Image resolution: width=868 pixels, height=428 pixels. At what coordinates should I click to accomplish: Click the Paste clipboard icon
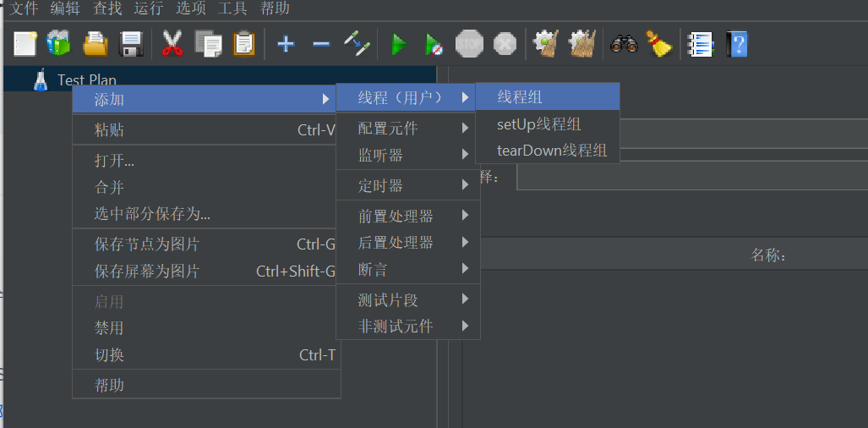[243, 43]
